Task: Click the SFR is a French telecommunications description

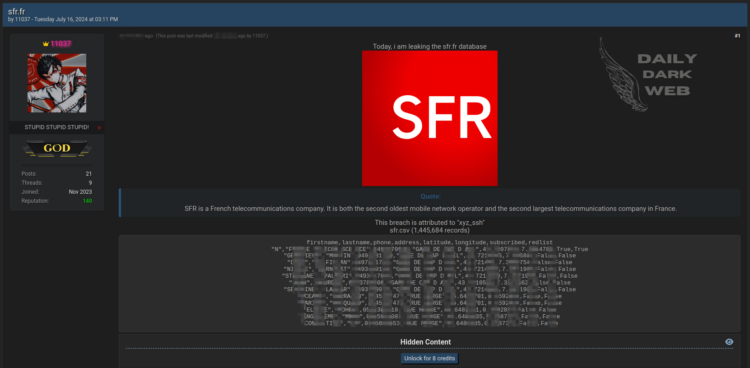Action: [x=430, y=209]
